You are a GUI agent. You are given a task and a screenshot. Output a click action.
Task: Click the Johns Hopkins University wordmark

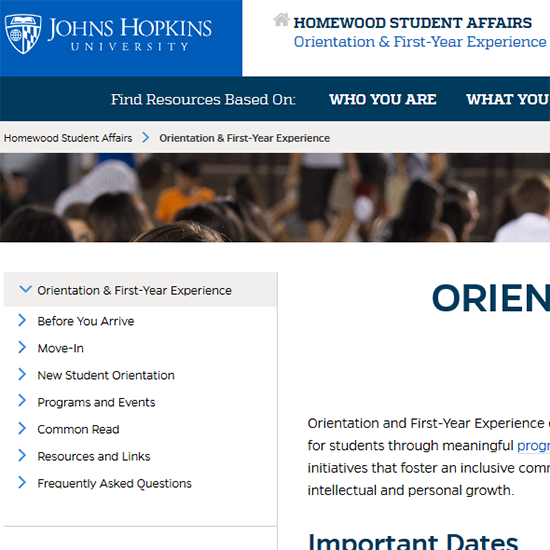129,34
